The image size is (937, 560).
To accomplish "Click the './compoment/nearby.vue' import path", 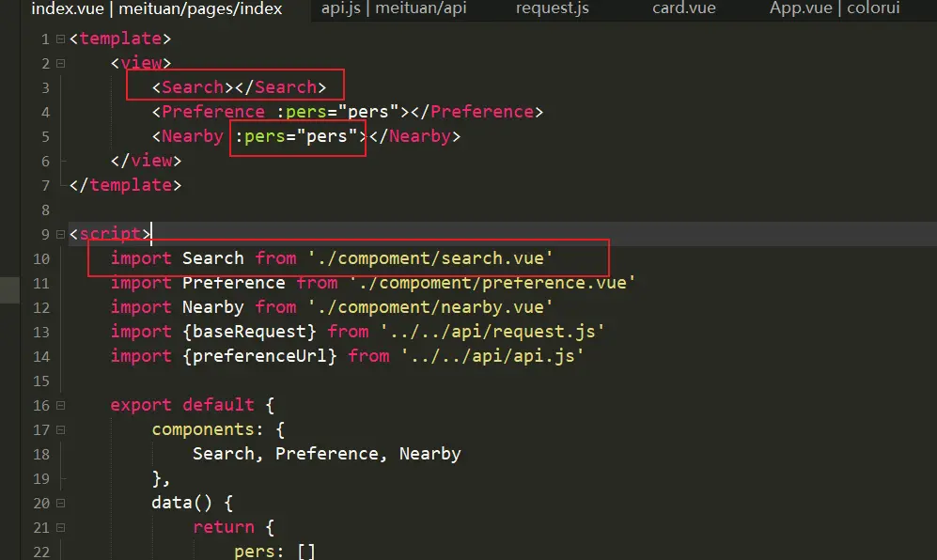I will (x=430, y=307).
